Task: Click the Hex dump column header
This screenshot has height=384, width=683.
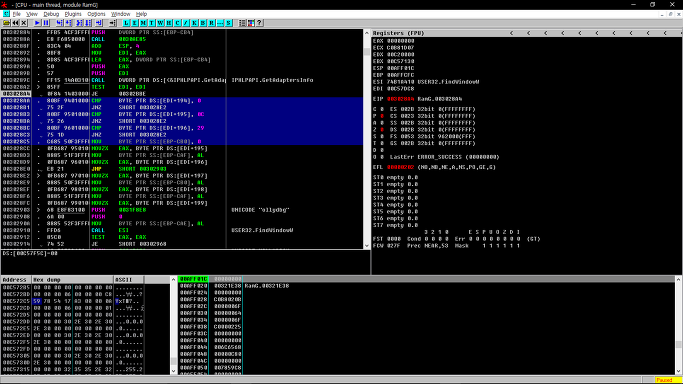Action: [x=72, y=280]
